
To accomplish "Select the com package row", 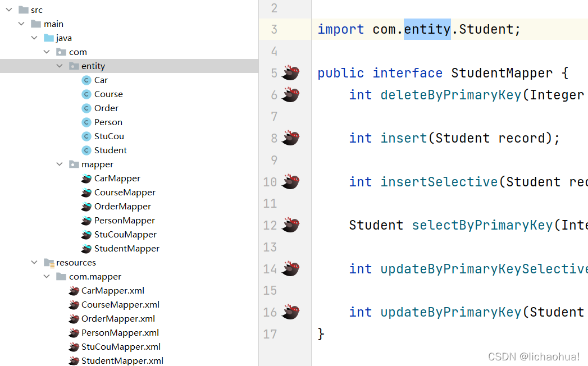I will (x=129, y=52).
